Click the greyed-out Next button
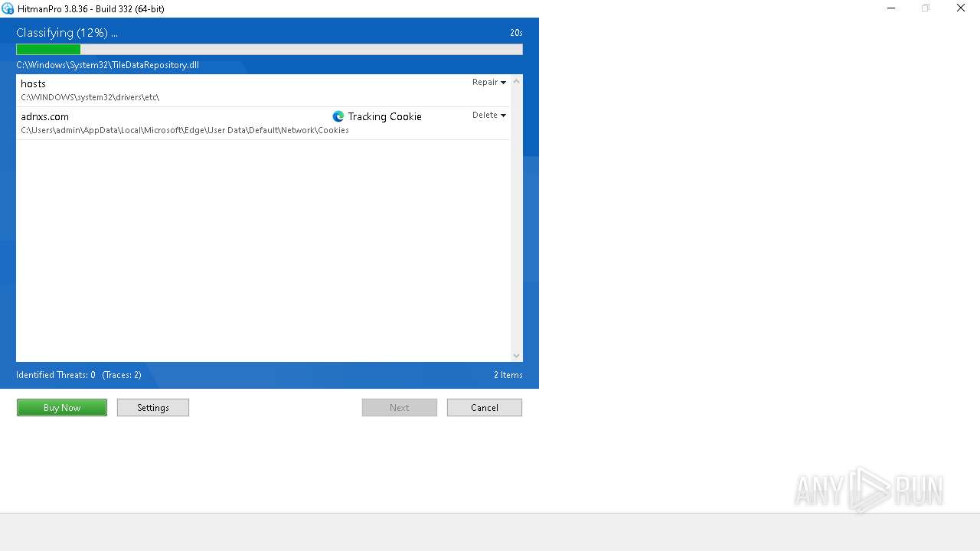This screenshot has width=980, height=551. click(400, 408)
